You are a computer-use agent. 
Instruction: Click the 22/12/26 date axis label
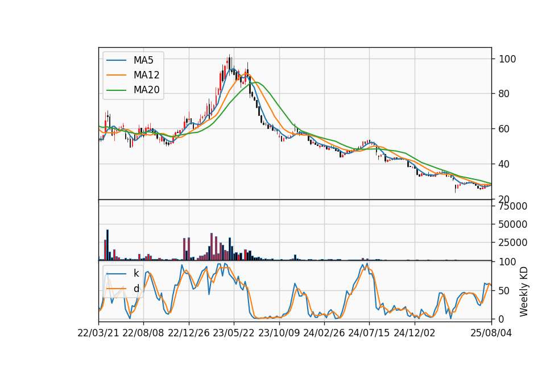188,333
